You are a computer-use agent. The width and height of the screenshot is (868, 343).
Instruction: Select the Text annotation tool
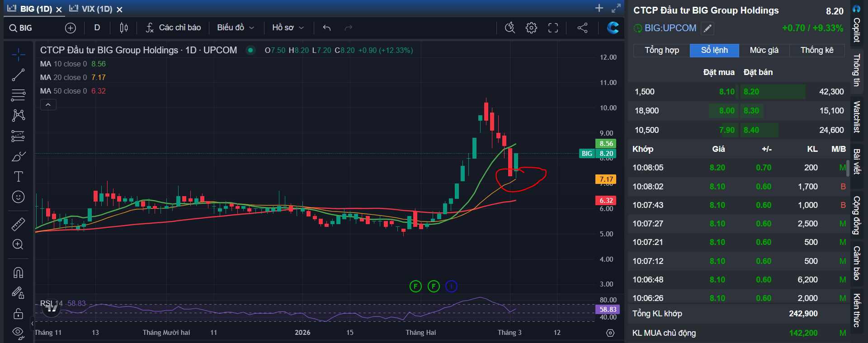tap(19, 176)
